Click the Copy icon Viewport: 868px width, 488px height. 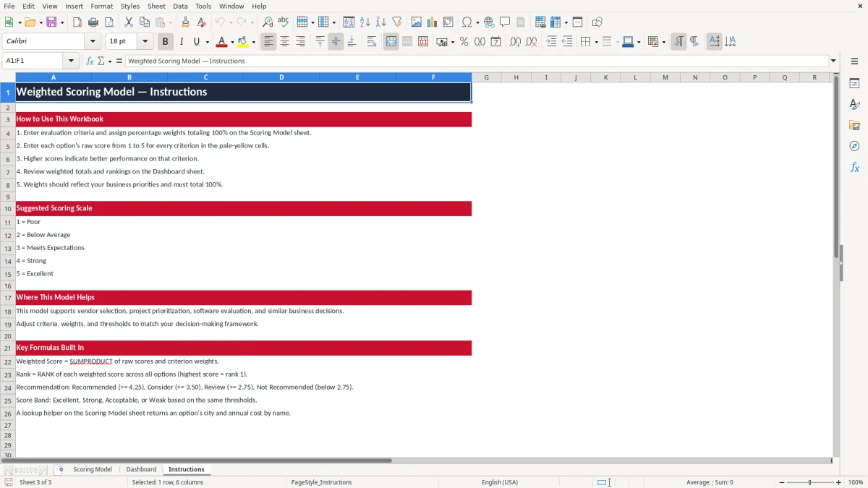145,22
